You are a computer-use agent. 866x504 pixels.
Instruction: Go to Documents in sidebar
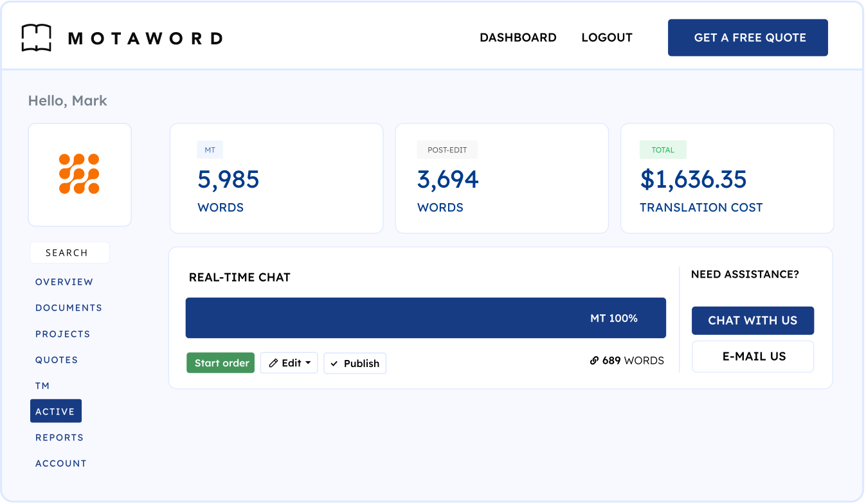(69, 307)
